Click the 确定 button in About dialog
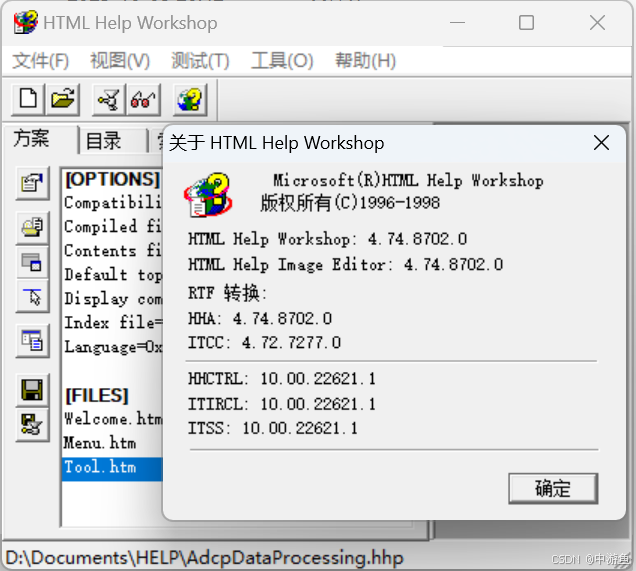The height and width of the screenshot is (571, 636). click(553, 488)
